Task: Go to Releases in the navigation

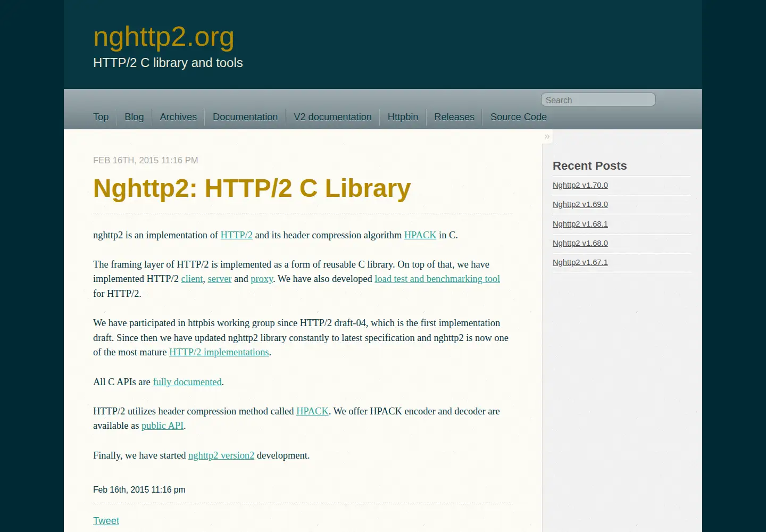Action: (454, 117)
